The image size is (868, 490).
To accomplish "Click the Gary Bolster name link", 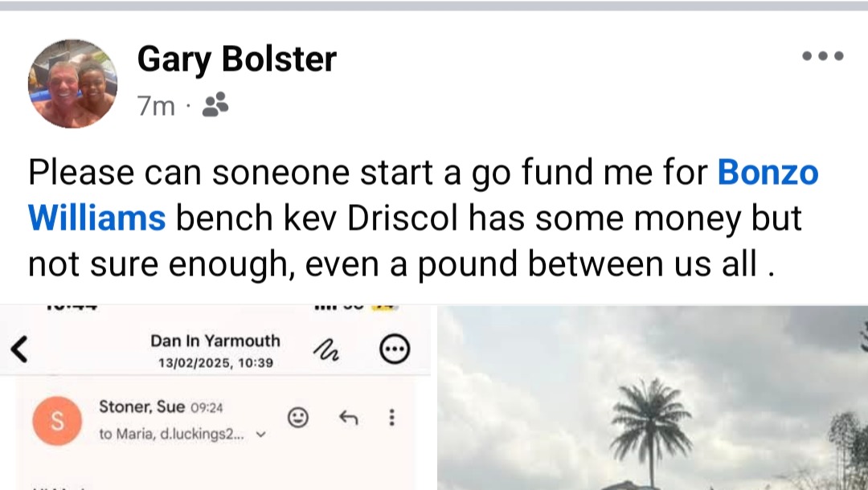I will click(237, 59).
